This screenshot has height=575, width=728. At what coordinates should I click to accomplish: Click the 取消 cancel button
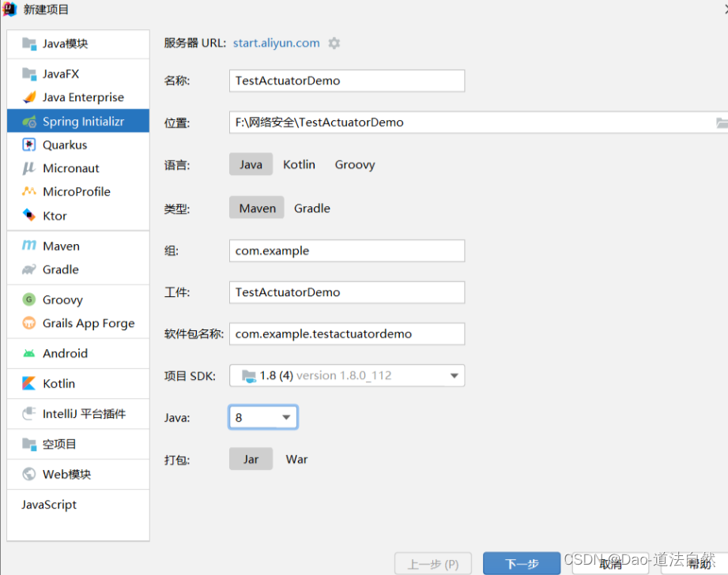(610, 564)
